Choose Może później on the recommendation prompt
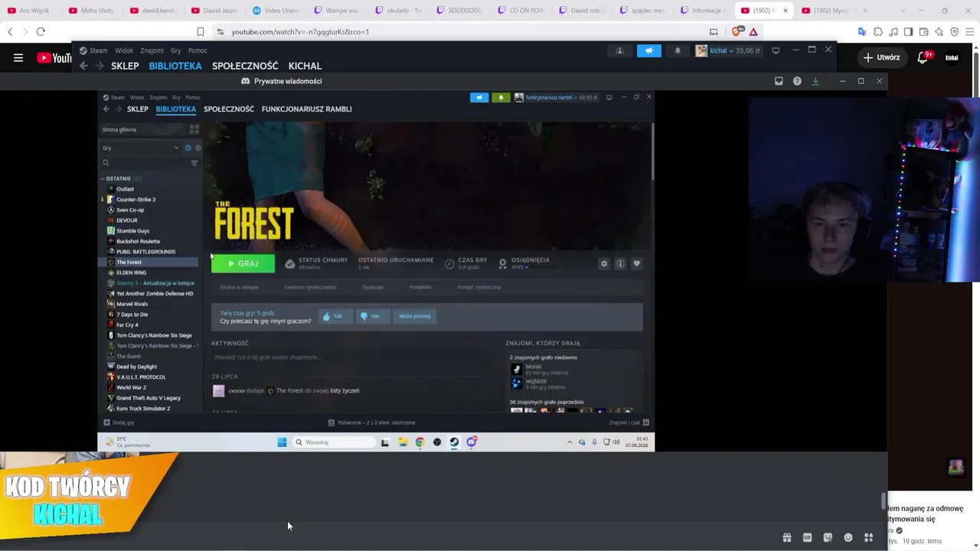Image resolution: width=980 pixels, height=551 pixels. point(414,316)
